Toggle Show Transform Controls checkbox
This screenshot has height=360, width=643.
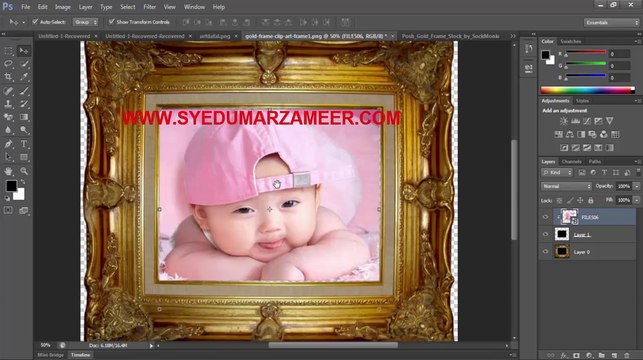(112, 21)
